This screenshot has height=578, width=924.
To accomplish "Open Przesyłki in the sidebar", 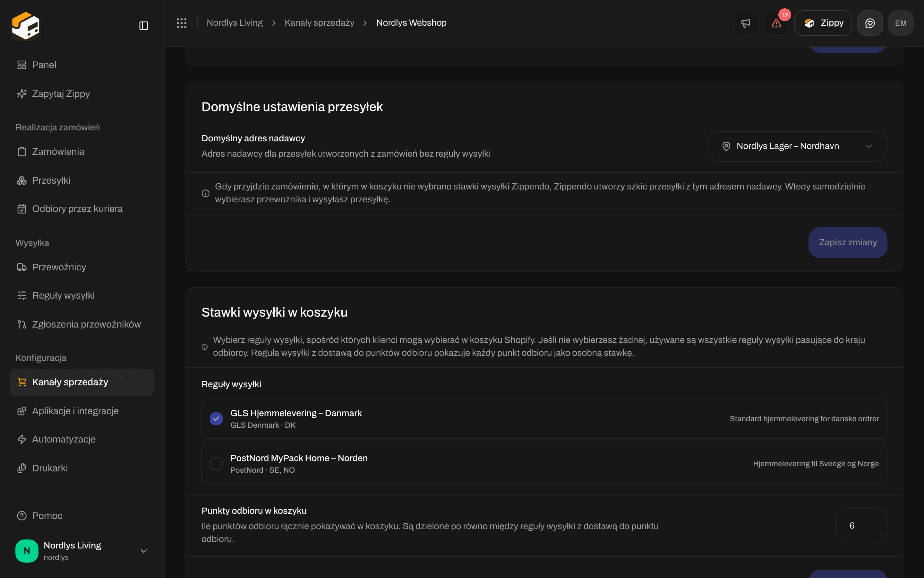I will pos(82,180).
